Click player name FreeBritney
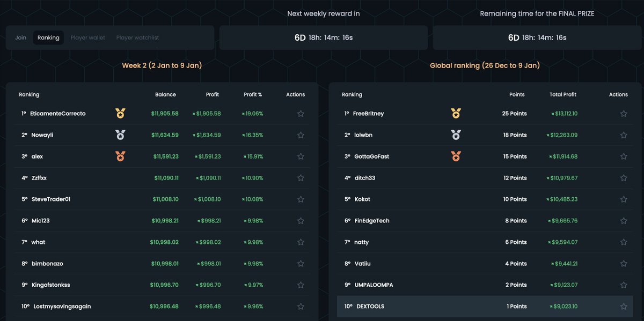Image resolution: width=644 pixels, height=321 pixels. tap(368, 114)
